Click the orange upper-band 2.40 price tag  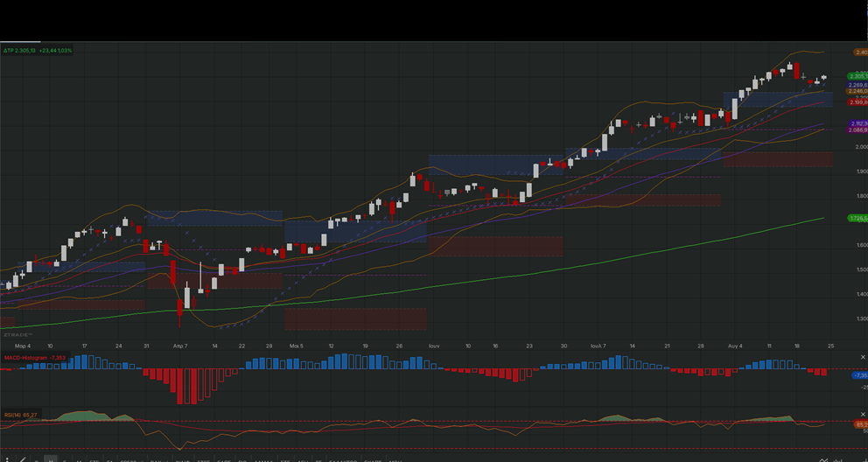point(861,52)
